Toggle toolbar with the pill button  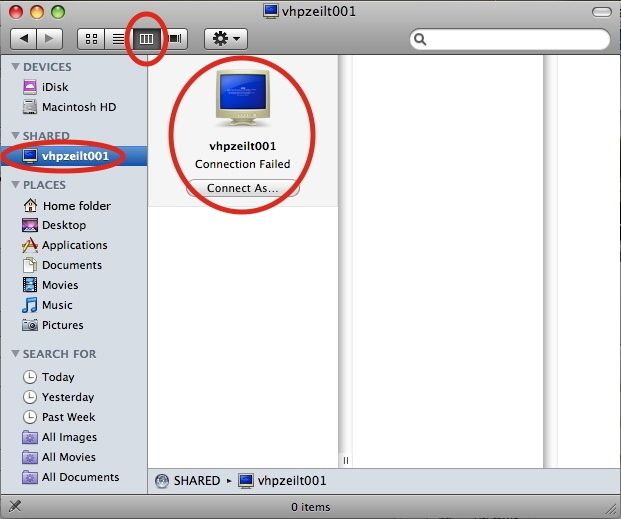coord(602,12)
